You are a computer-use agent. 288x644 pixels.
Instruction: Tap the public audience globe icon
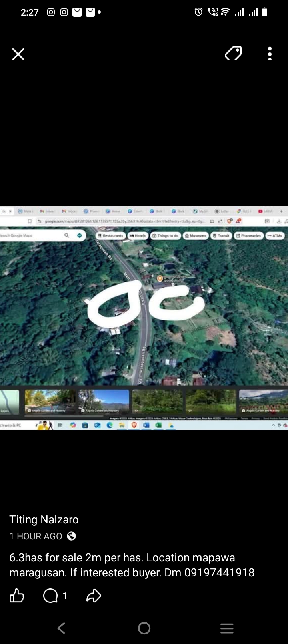pos(72,536)
